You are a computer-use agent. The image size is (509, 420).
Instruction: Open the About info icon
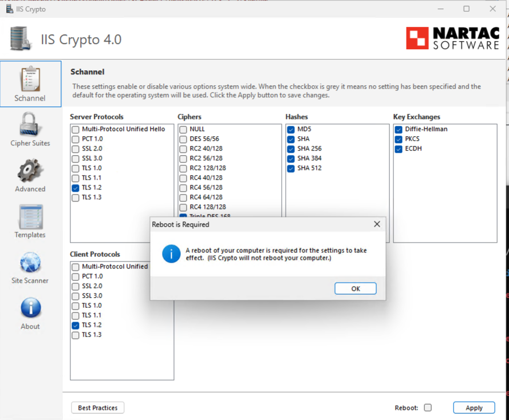click(30, 308)
